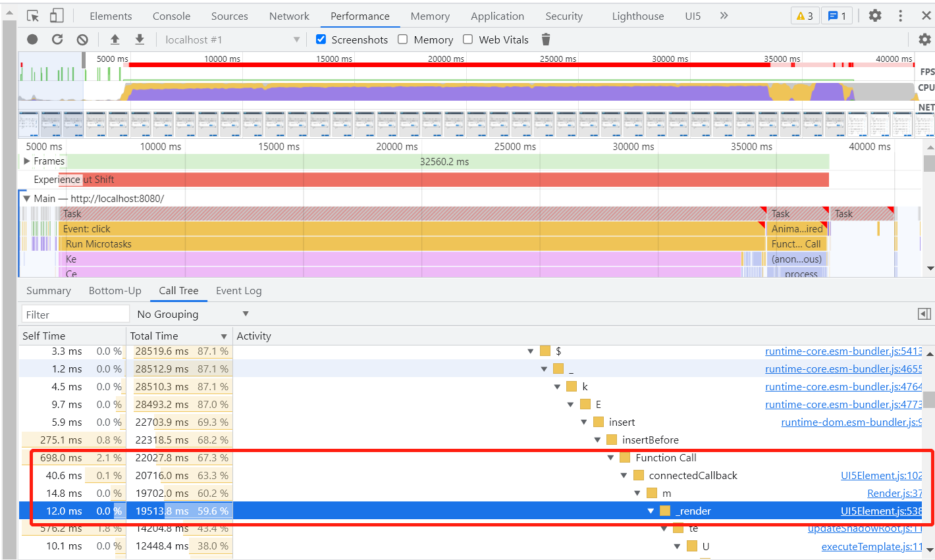Viewport: 935px width, 560px height.
Task: Toggle the device emulation icon
Action: point(55,15)
